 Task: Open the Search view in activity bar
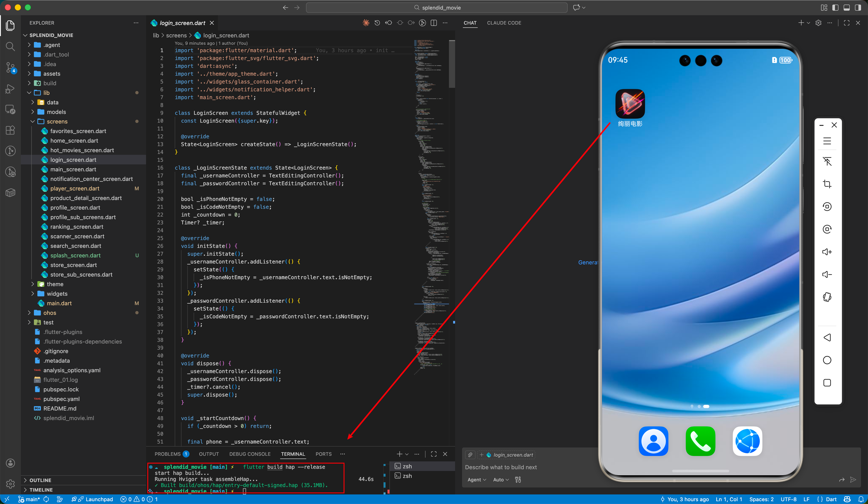10,46
